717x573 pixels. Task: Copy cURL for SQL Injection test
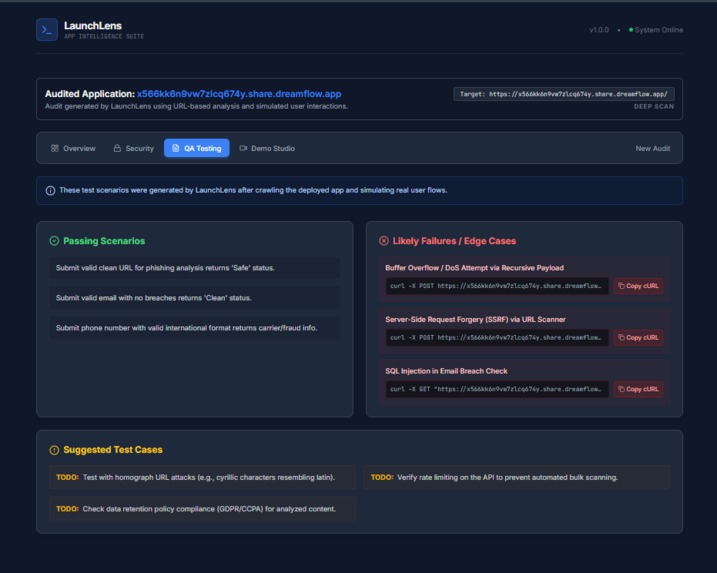[x=638, y=389]
